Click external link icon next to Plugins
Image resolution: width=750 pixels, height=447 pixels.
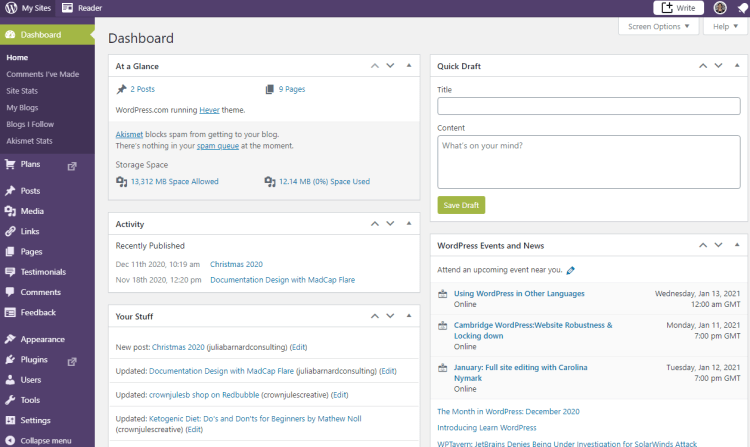(72, 361)
